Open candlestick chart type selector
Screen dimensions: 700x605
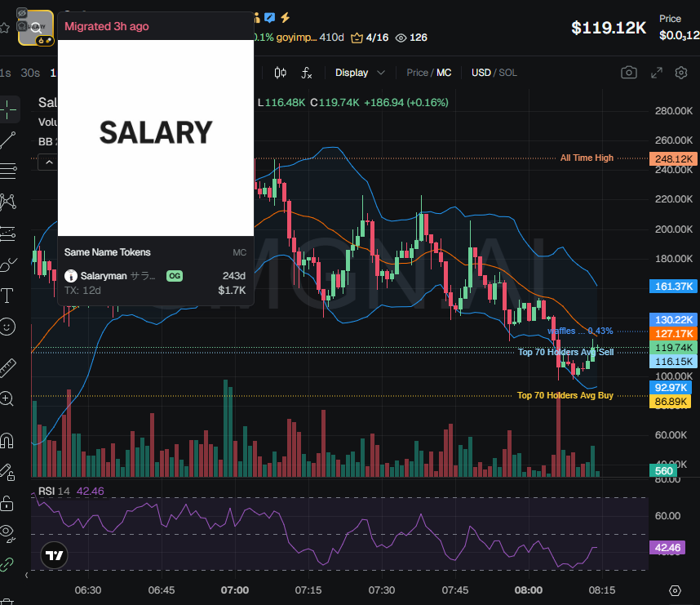[281, 73]
